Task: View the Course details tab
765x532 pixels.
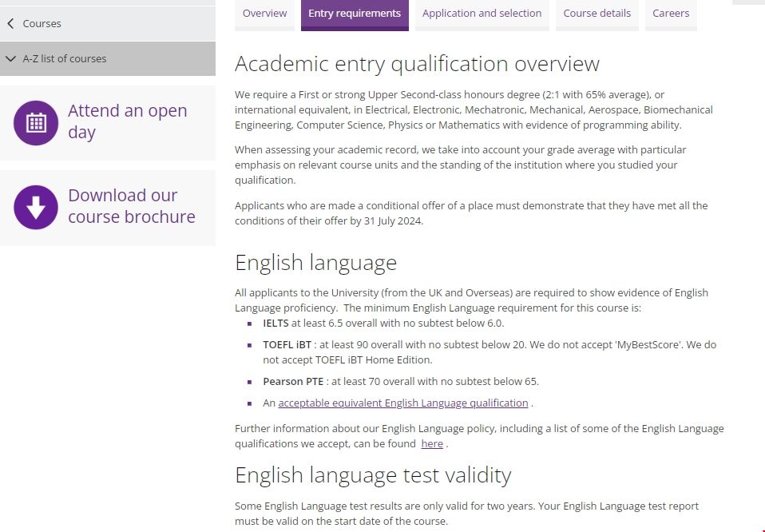Action: click(597, 13)
